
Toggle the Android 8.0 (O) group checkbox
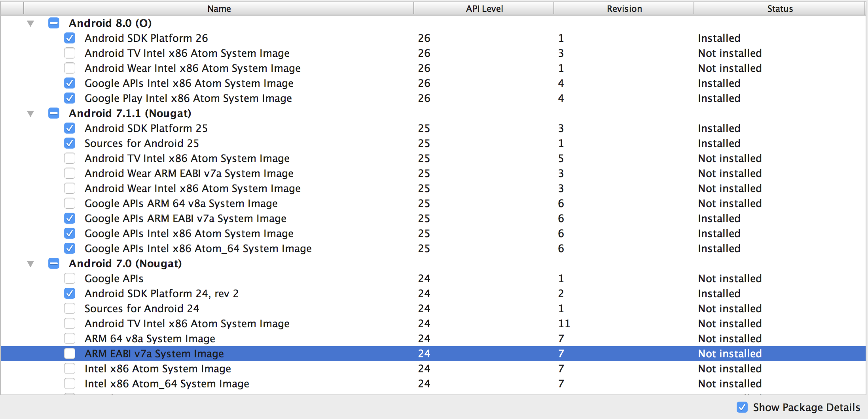point(54,23)
